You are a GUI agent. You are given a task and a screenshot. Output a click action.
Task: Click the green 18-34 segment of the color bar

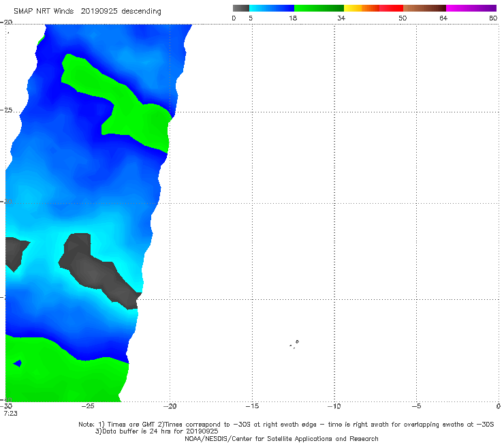[319, 8]
